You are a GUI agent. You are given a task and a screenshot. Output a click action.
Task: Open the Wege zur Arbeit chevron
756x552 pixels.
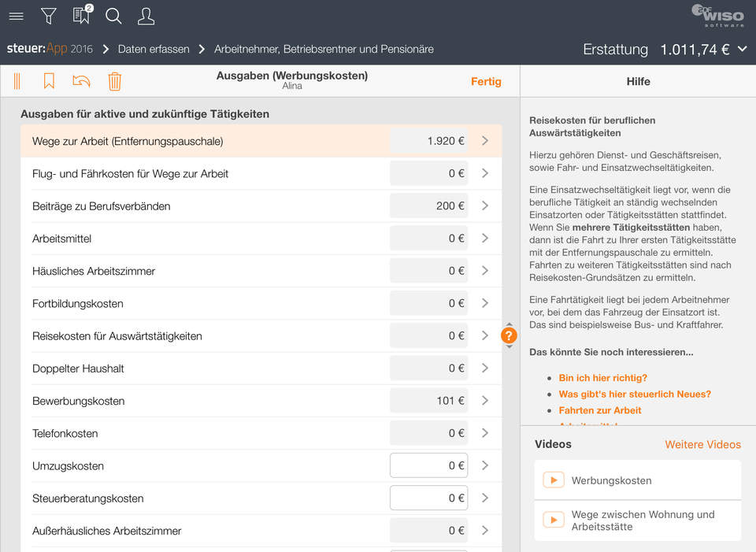pyautogui.click(x=485, y=141)
